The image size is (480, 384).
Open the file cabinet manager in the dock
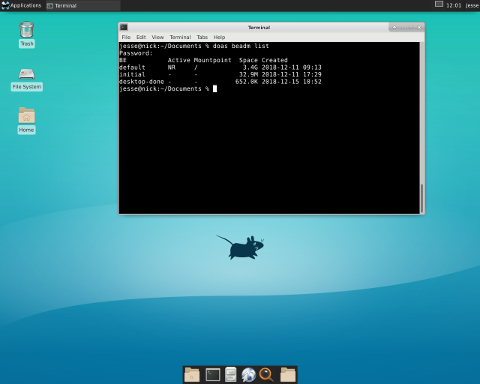coord(231,374)
